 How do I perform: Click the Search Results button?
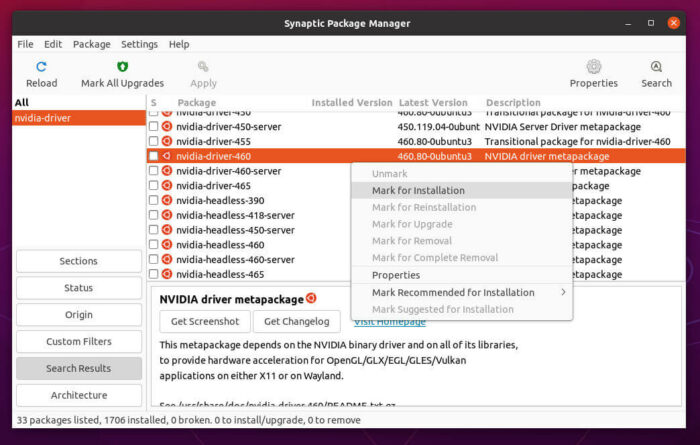click(79, 368)
